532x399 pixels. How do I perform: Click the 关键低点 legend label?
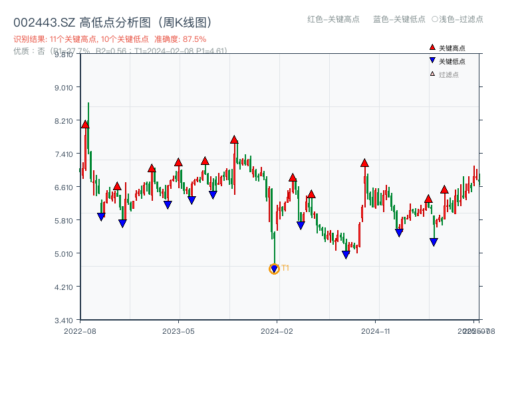point(452,61)
